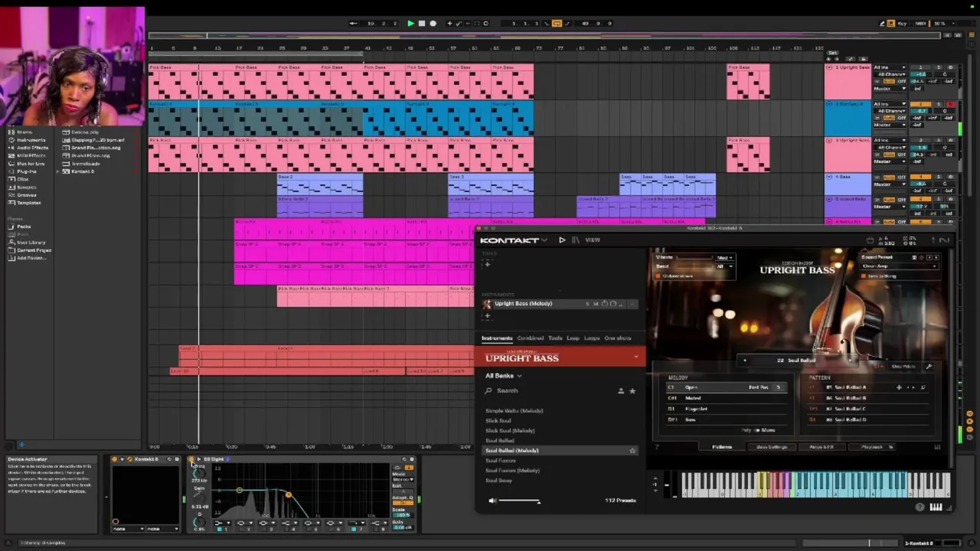
Task: Open the Amps & FX tab
Action: 822,447
